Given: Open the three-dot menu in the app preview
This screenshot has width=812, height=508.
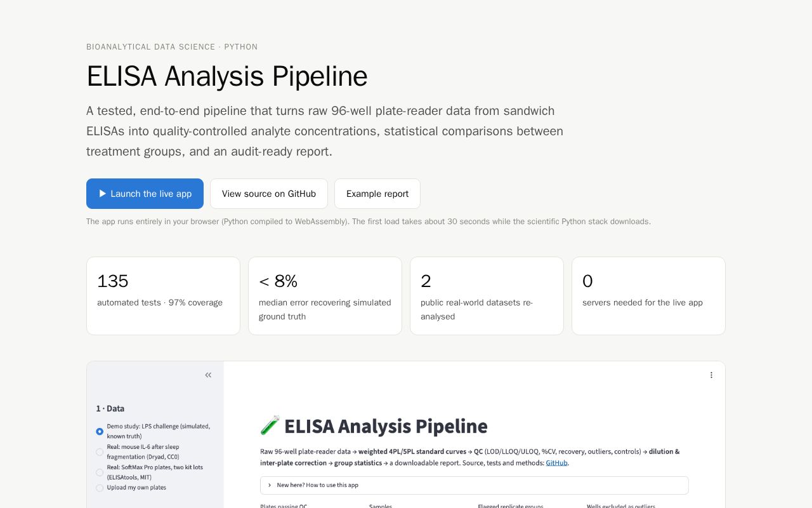Looking at the screenshot, I should pos(711,375).
